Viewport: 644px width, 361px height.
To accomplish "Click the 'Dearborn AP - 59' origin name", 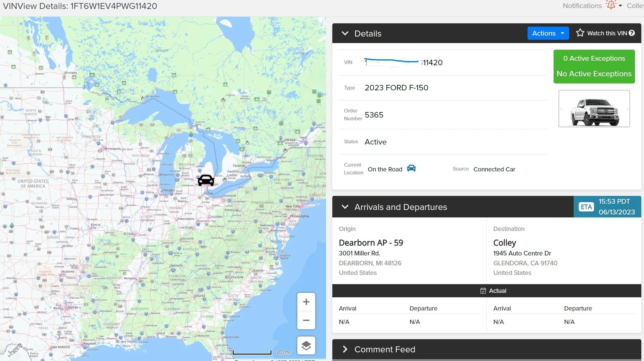I will (x=371, y=243).
